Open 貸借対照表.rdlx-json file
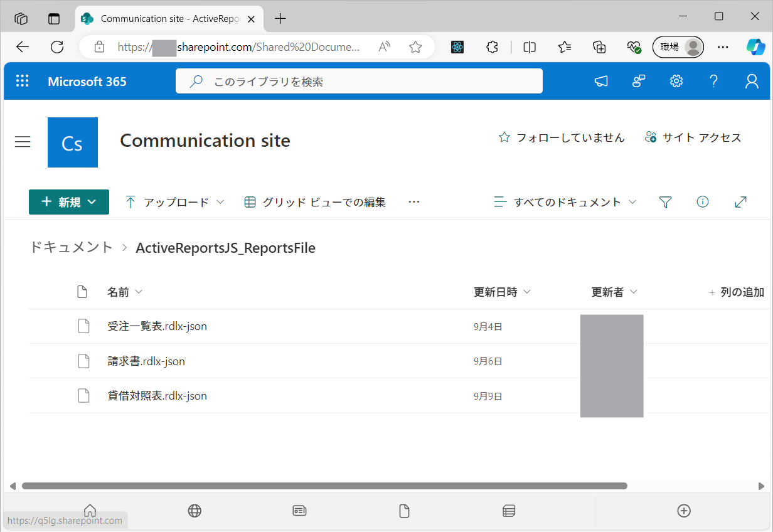This screenshot has height=532, width=773. click(157, 395)
